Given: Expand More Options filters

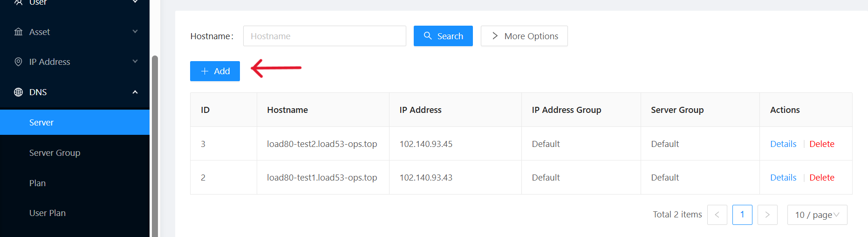Looking at the screenshot, I should click(524, 36).
